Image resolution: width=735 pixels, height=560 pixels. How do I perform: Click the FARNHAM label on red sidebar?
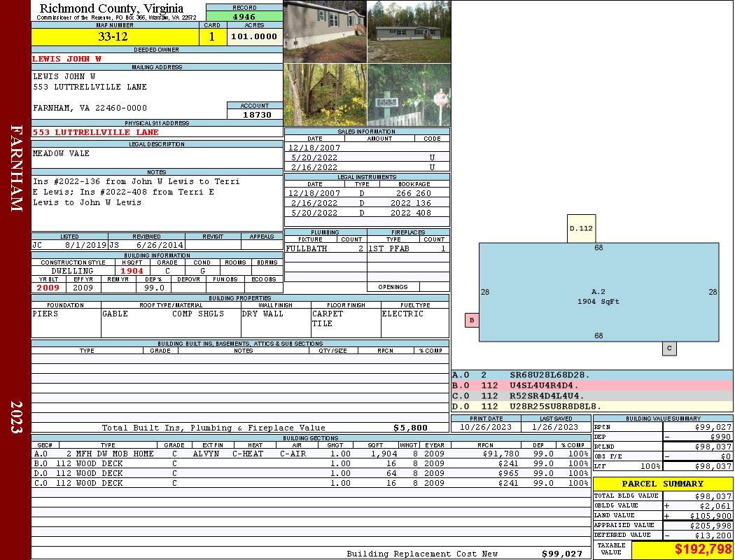tap(16, 168)
